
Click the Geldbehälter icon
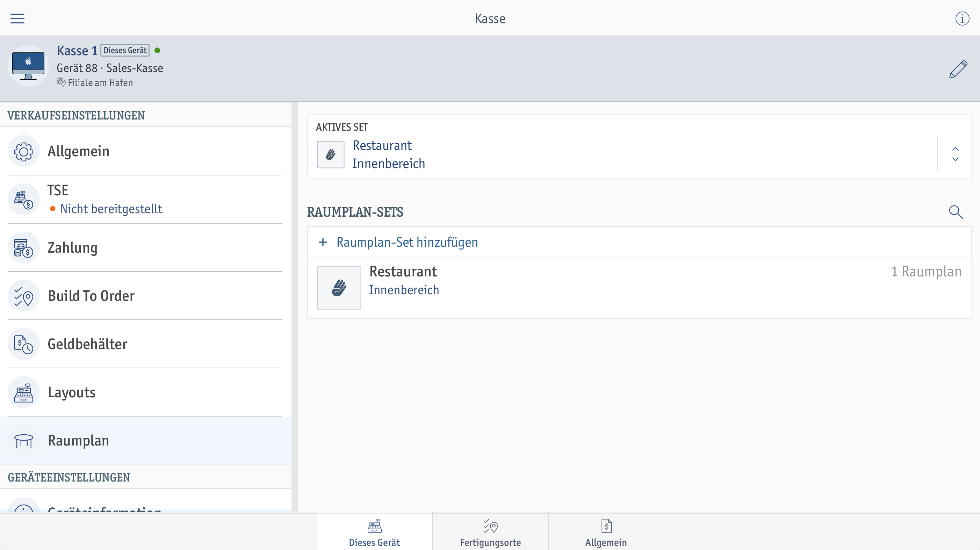point(23,344)
